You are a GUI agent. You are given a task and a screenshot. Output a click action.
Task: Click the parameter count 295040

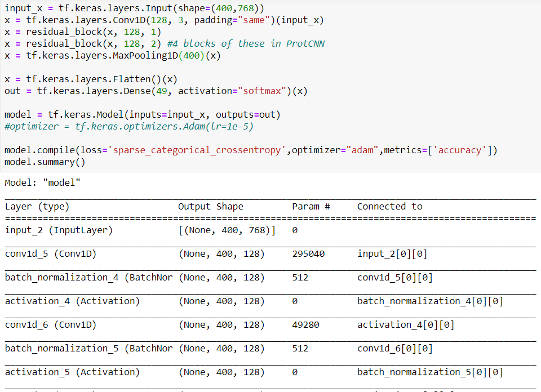[x=308, y=254]
